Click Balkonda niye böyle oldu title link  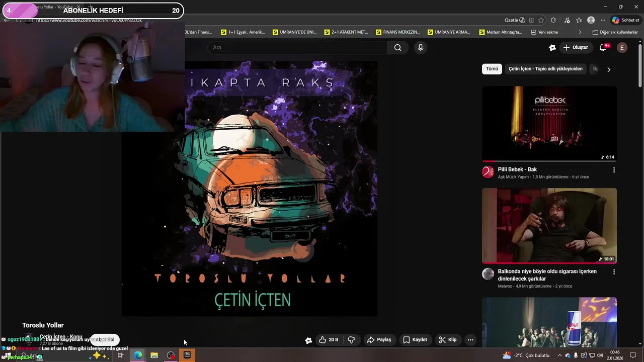coord(547,275)
